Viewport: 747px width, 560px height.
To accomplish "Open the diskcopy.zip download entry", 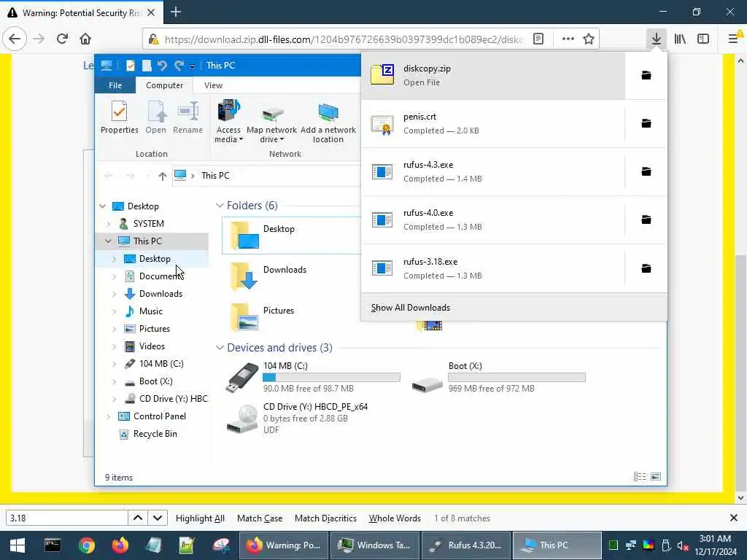I will [493, 75].
